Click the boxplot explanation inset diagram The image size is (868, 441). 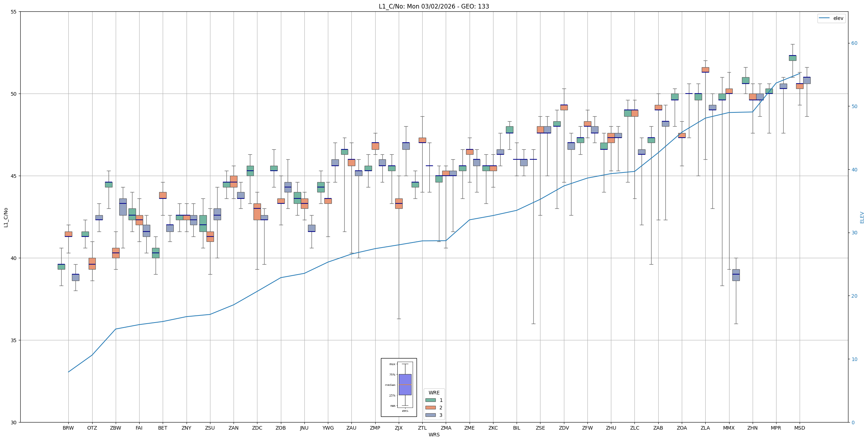399,387
